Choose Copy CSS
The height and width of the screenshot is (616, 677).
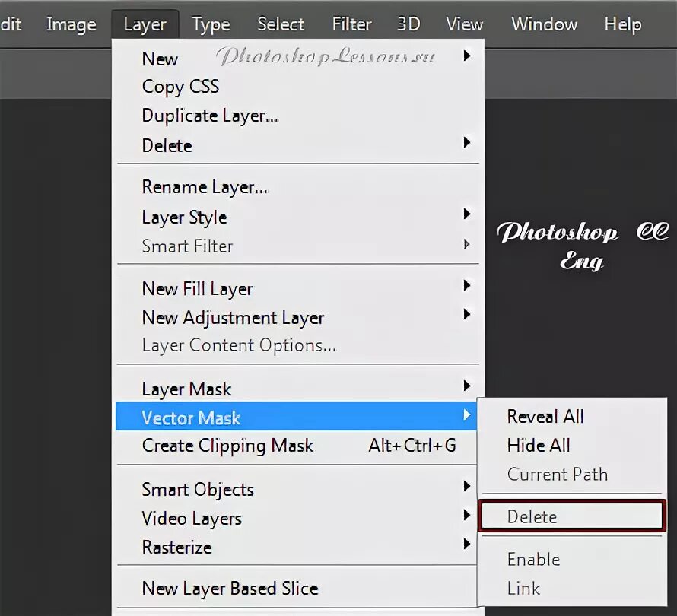click(298, 87)
